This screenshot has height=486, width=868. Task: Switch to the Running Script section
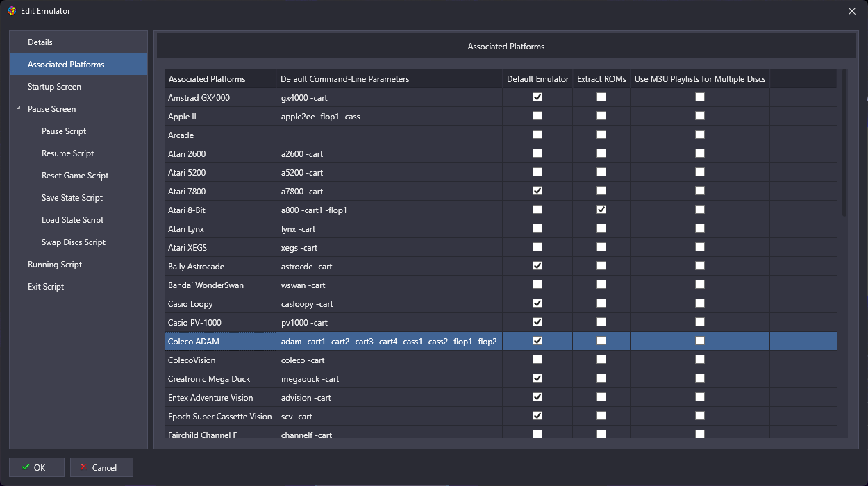point(78,265)
